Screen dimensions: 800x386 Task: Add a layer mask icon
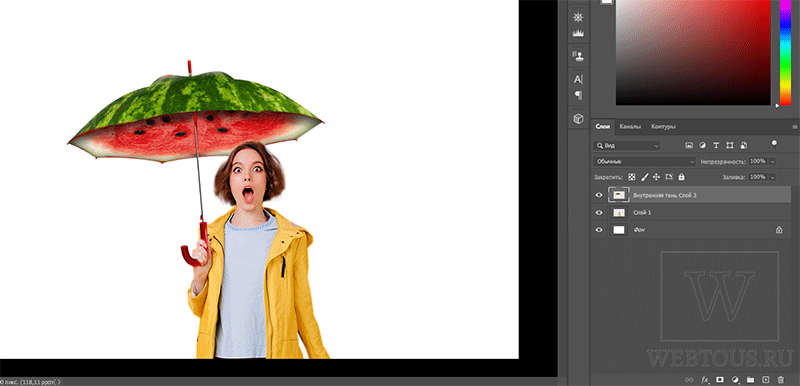coord(720,379)
